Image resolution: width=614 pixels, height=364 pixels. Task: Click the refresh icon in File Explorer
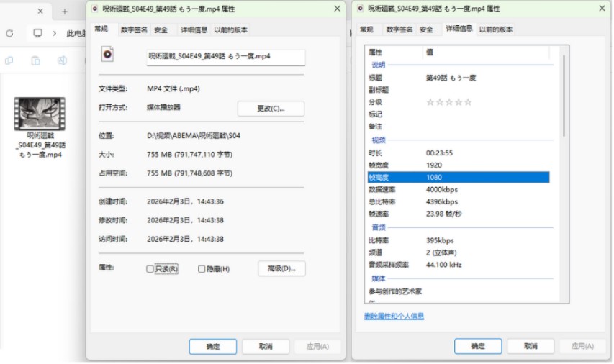tap(9, 34)
